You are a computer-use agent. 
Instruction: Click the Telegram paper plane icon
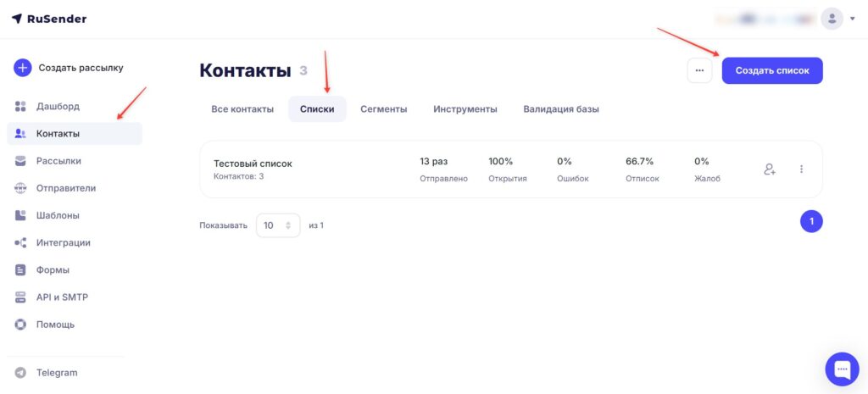click(20, 373)
